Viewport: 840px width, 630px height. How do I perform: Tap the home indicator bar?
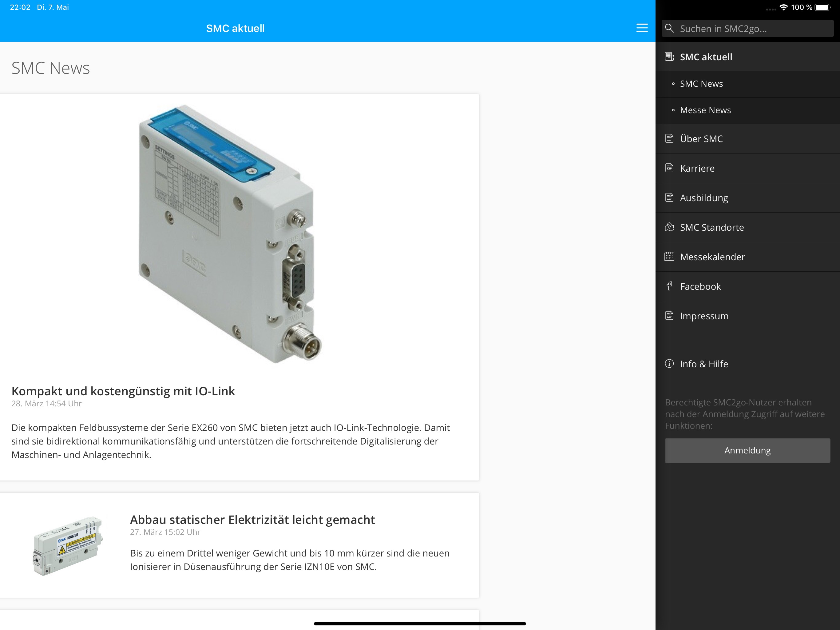point(420,624)
